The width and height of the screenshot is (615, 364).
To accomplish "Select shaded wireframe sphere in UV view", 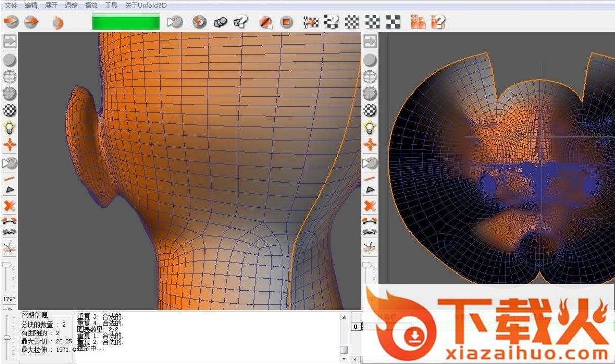I will (371, 94).
